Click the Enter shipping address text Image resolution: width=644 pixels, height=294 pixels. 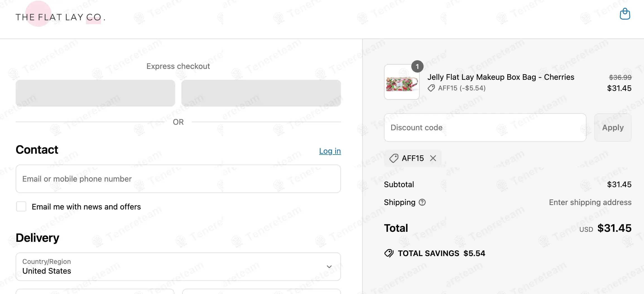590,202
